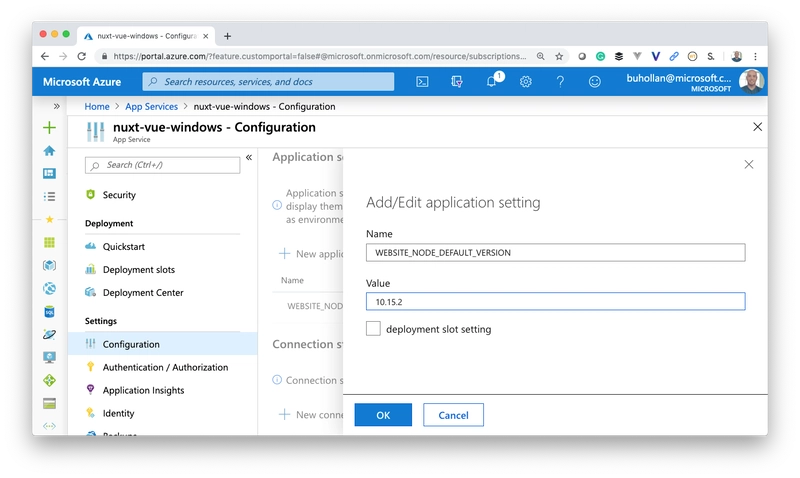Open the notifications bell
This screenshot has height=478, width=800.
491,82
